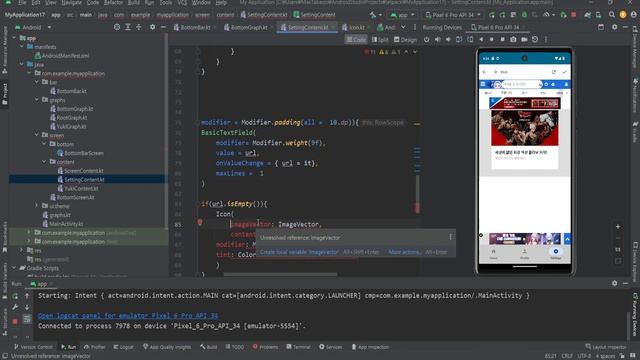
Task: Switch editor to Code view mode
Action: [x=356, y=40]
